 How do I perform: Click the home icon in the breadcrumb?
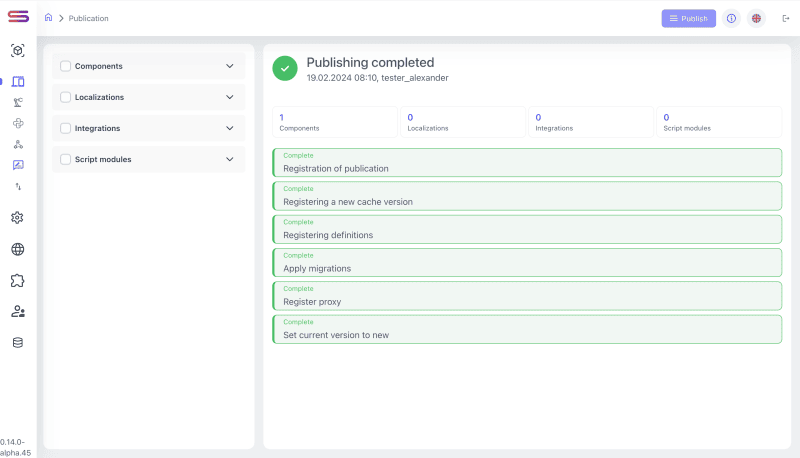point(48,18)
